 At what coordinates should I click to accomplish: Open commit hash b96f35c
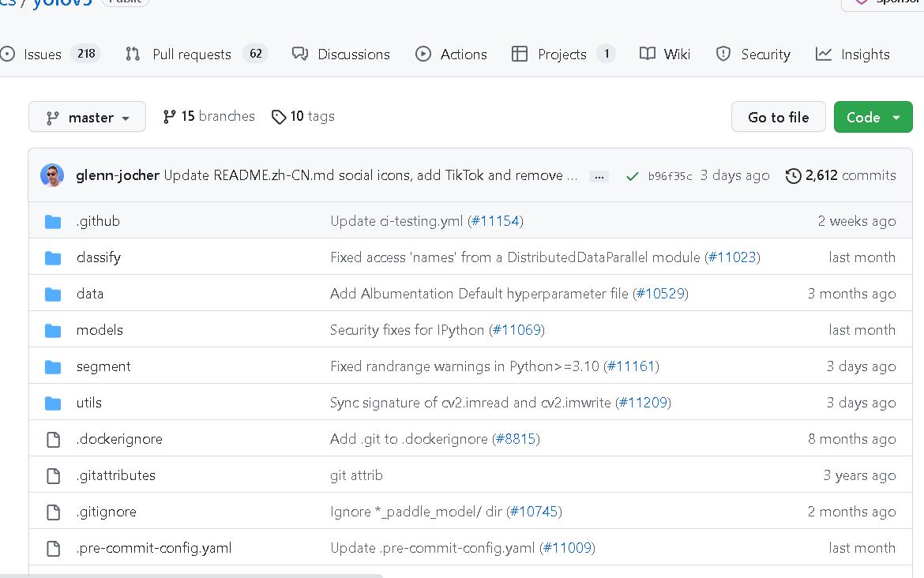[x=670, y=175]
